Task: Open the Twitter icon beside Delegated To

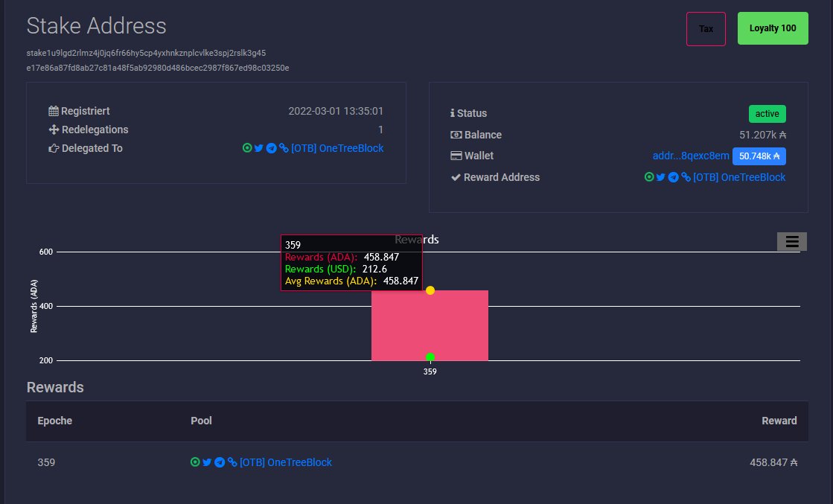Action: click(259, 148)
